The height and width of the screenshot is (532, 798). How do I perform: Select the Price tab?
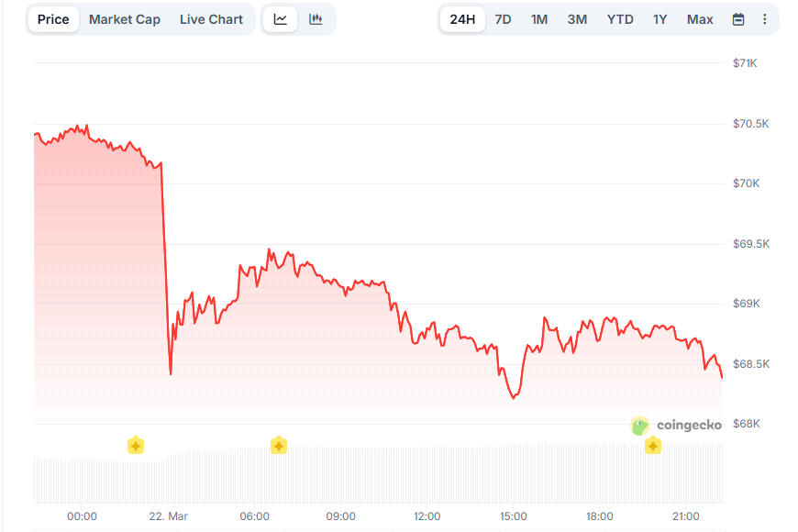[53, 19]
